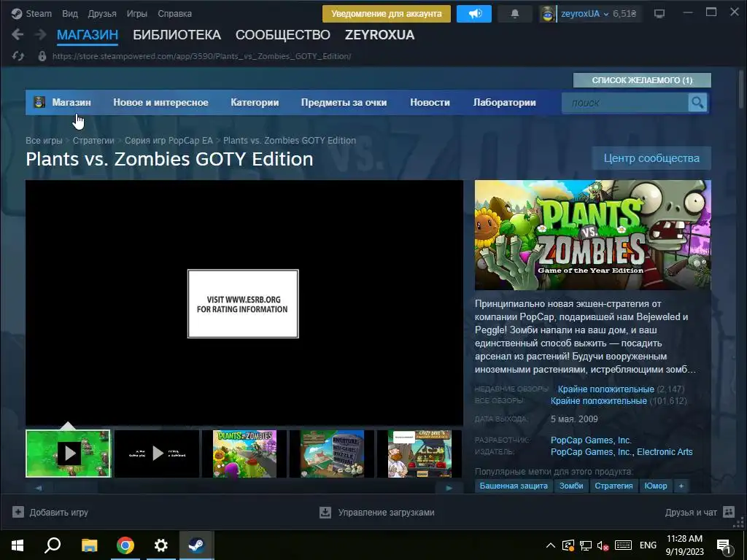The image size is (747, 560).
Task: Open announcements with the megaphone button
Action: [x=474, y=14]
